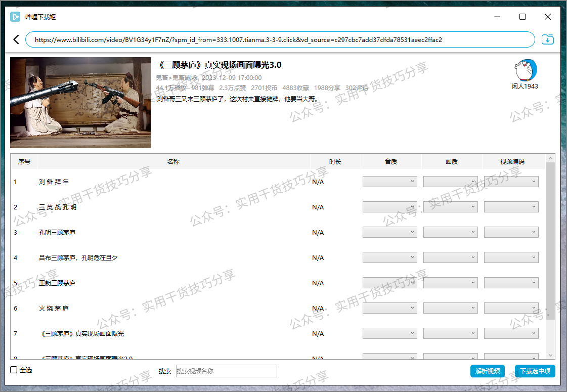Open the 视频编码 dropdown for 孔明三顾茅庐
Screen dimensions: 567x392
click(511, 232)
